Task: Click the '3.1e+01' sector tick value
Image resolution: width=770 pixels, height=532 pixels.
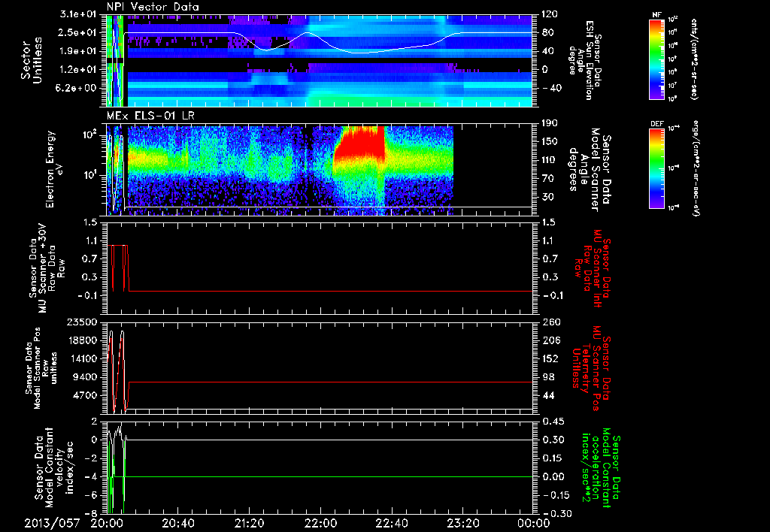Action: coord(80,15)
